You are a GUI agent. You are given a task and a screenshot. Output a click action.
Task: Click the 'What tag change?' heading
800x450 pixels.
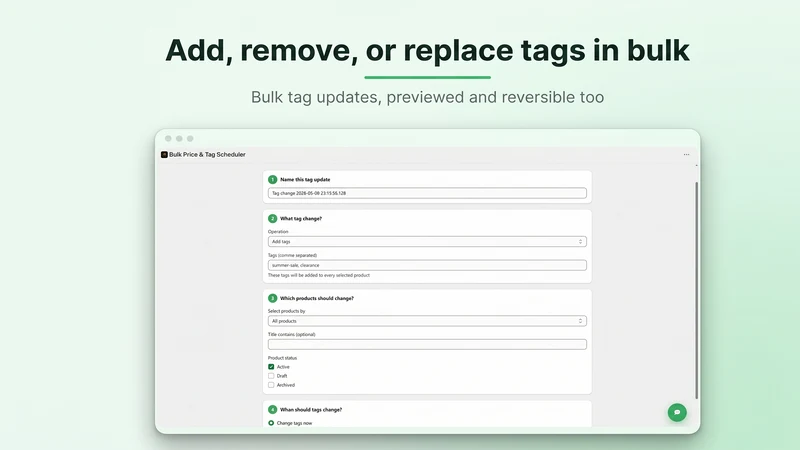click(x=301, y=218)
